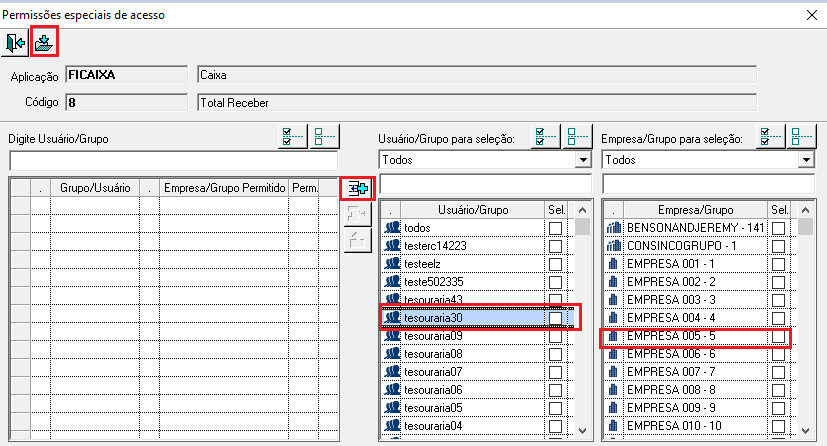
Task: Select the EMPRESA 007 - 7 row
Action: pyautogui.click(x=700, y=372)
